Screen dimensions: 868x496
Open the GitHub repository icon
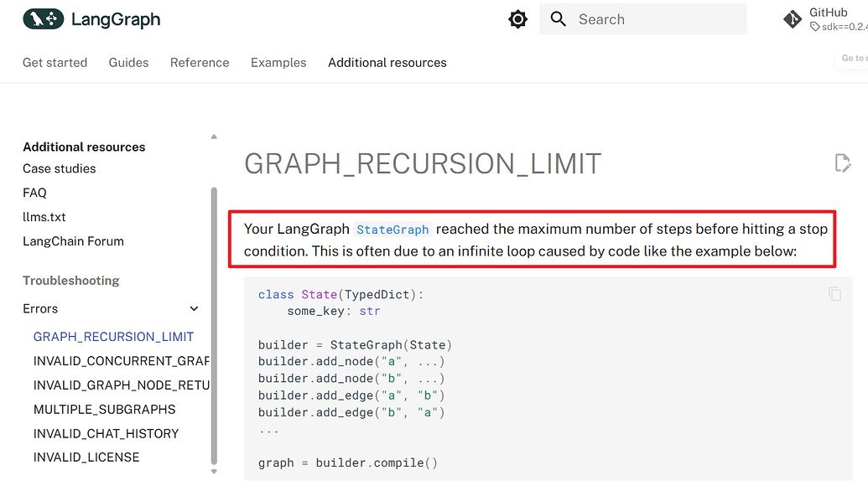click(x=792, y=18)
